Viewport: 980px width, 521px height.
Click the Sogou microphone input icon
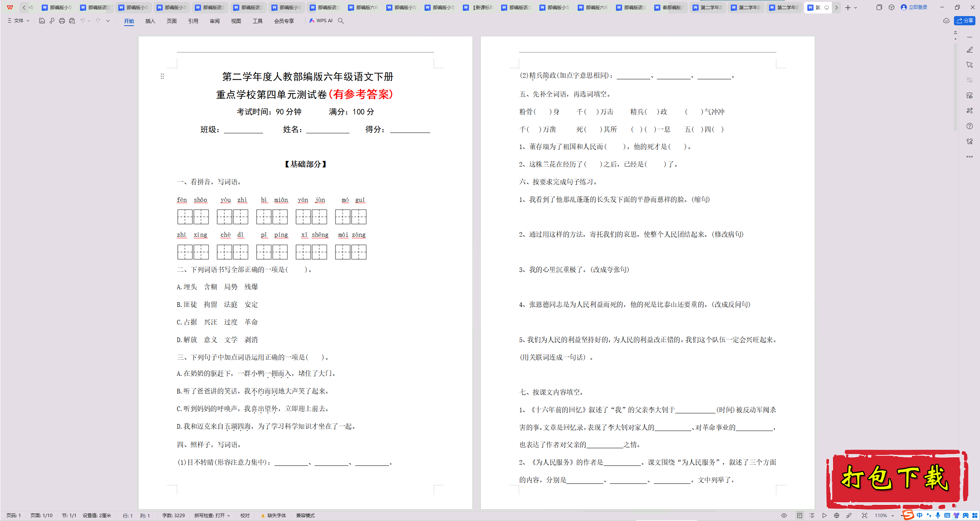tap(938, 516)
